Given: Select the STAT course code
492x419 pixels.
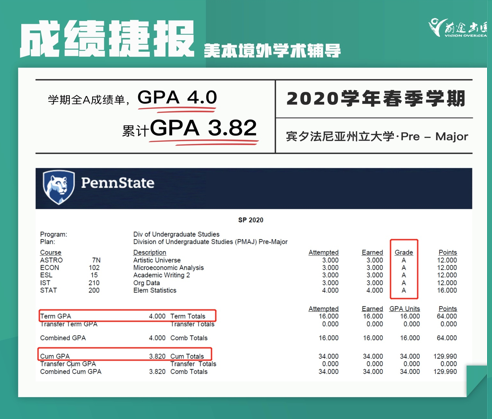Looking at the screenshot, I should point(48,290).
